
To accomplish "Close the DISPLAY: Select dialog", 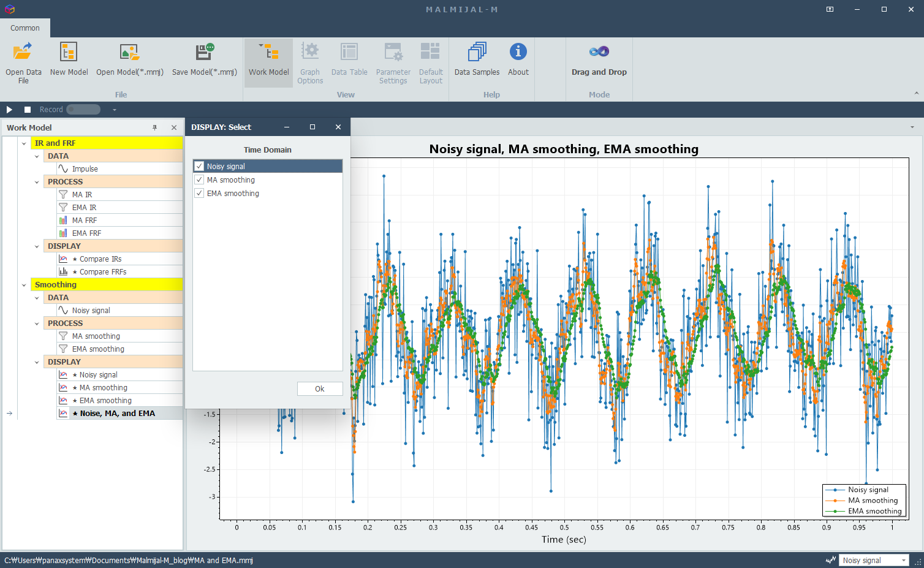I will (338, 127).
